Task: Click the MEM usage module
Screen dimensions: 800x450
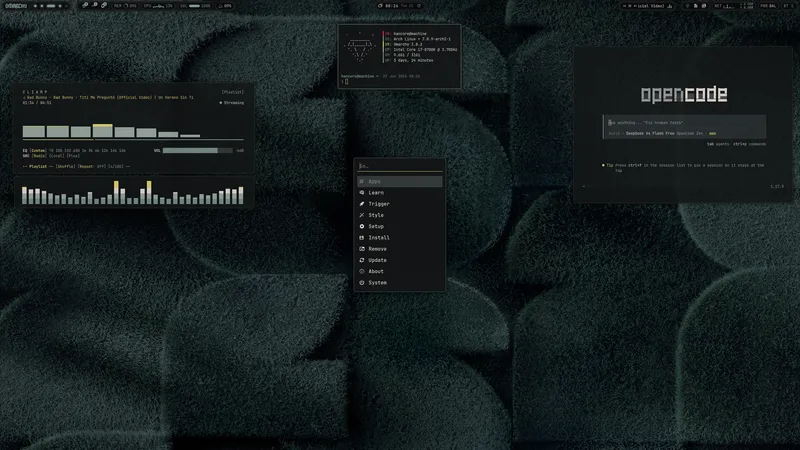Action: pyautogui.click(x=125, y=6)
